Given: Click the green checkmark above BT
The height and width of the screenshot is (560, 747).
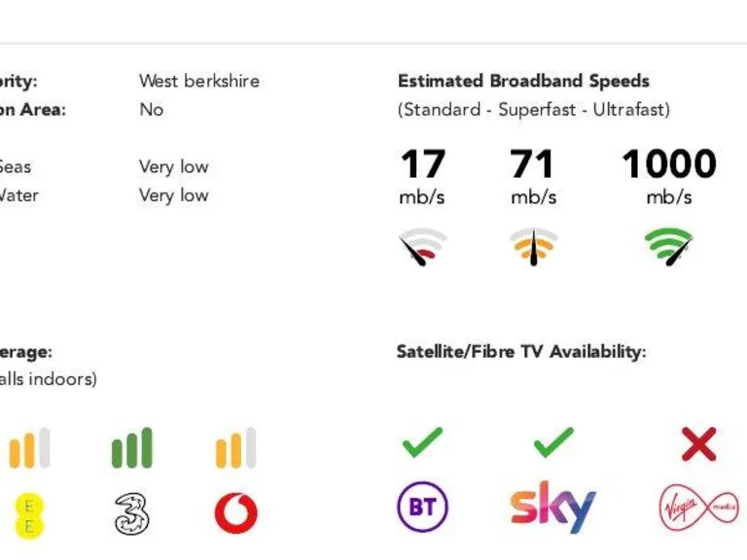Looking at the screenshot, I should 422,443.
